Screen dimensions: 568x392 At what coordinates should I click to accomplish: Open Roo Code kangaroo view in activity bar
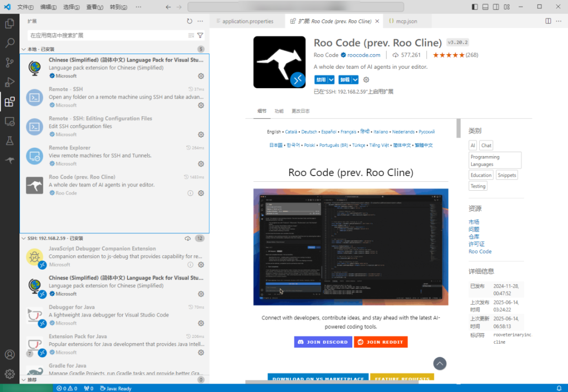click(x=10, y=160)
